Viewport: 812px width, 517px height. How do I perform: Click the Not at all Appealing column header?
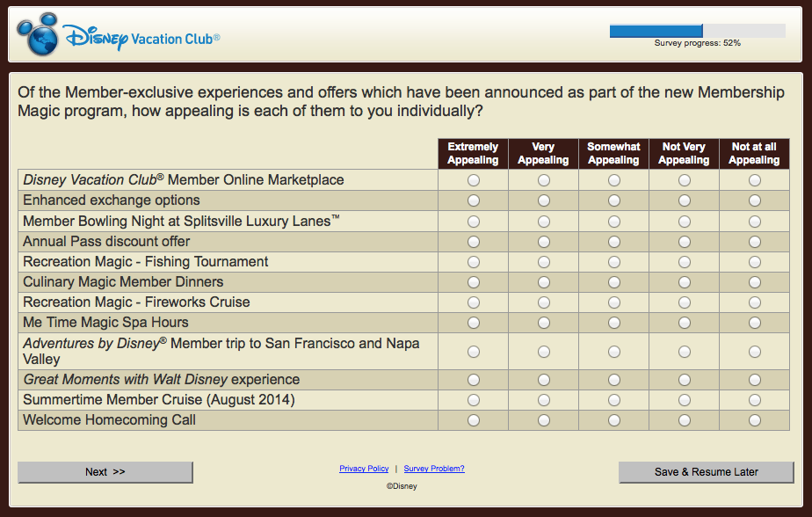754,153
